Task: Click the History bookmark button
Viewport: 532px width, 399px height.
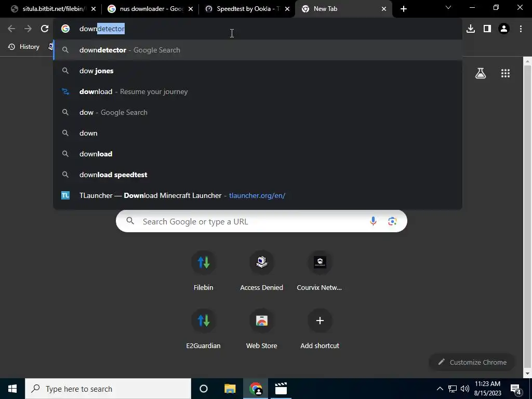Action: (x=24, y=46)
